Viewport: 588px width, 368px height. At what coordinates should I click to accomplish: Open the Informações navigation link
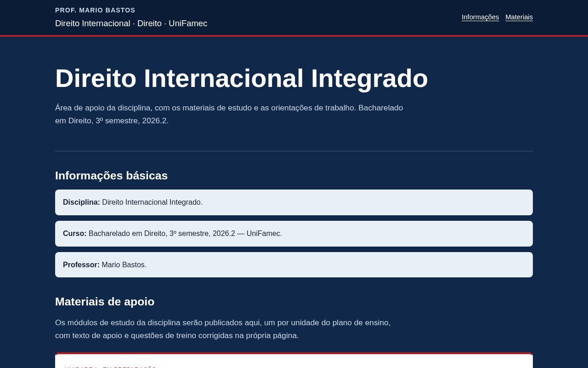pos(480,17)
